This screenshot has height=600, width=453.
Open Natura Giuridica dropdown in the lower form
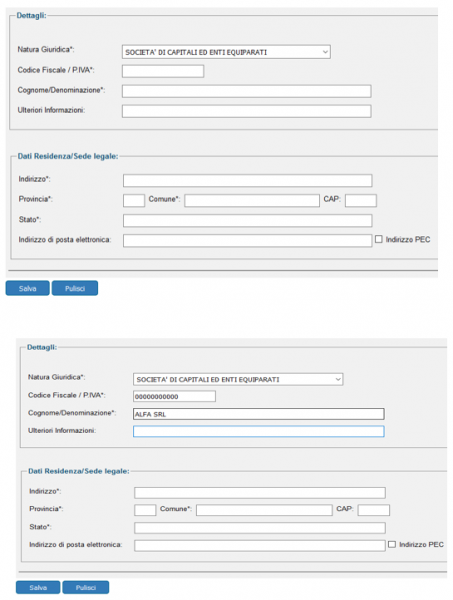click(238, 379)
